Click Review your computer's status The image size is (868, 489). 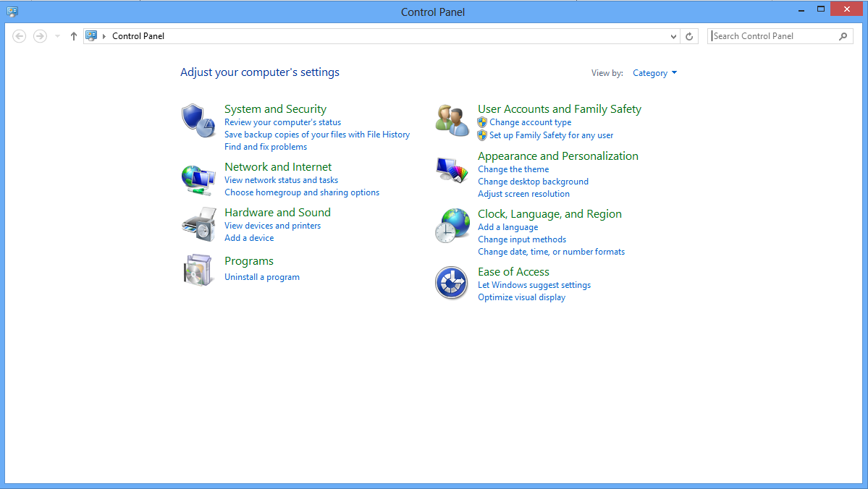pyautogui.click(x=282, y=122)
